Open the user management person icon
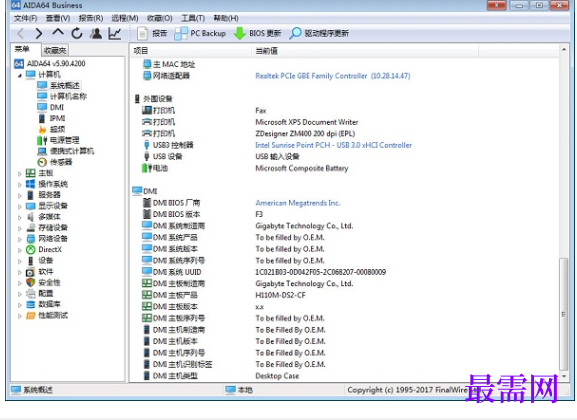 click(96, 33)
